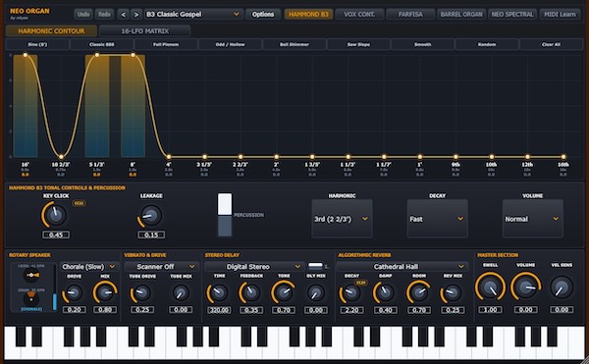Select the HAMMOND B3 organ model
This screenshot has height=364, width=589.
click(x=308, y=15)
